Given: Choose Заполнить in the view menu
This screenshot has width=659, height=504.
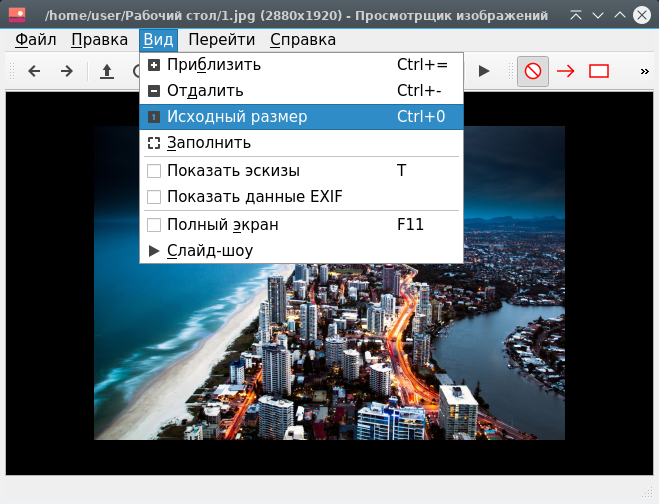Looking at the screenshot, I should pos(208,143).
